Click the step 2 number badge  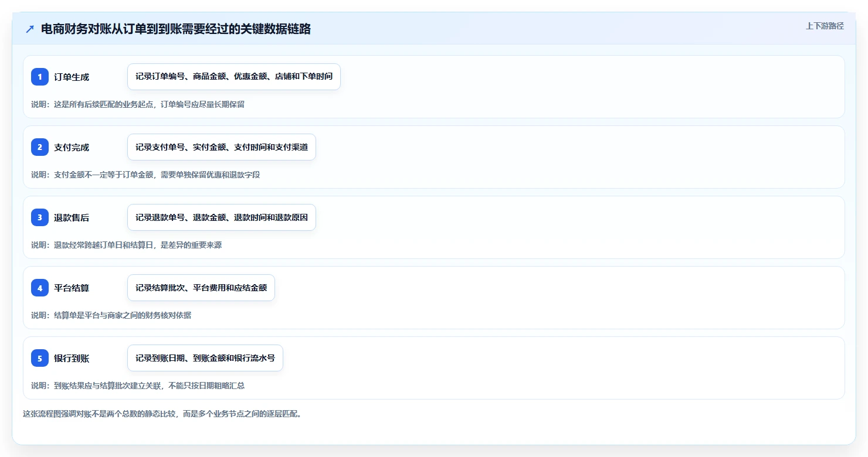[40, 147]
